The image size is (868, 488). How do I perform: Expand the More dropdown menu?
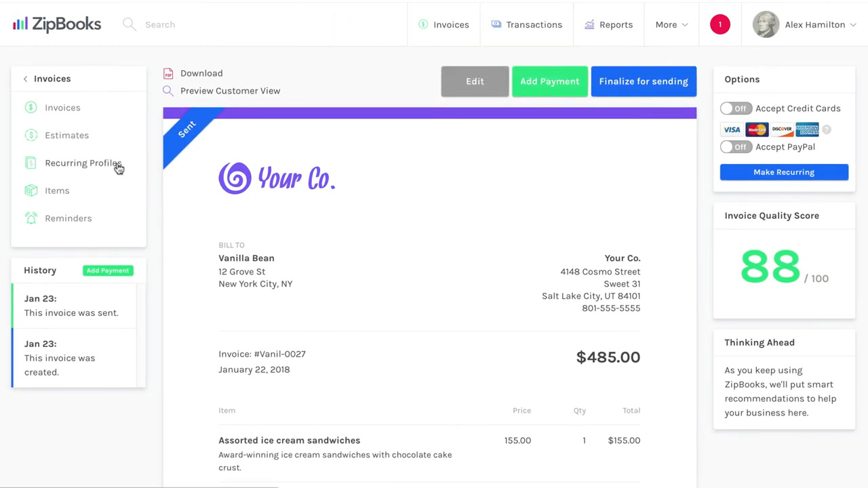[x=671, y=24]
